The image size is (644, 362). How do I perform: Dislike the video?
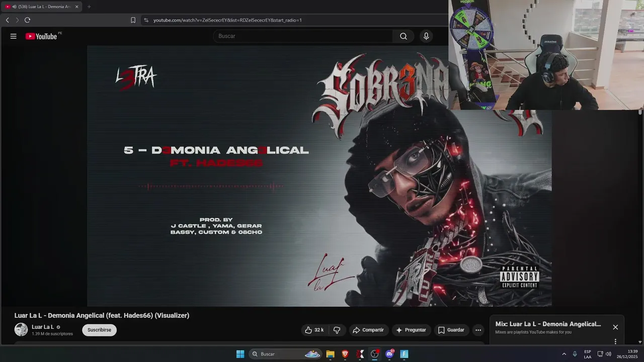pyautogui.click(x=337, y=330)
